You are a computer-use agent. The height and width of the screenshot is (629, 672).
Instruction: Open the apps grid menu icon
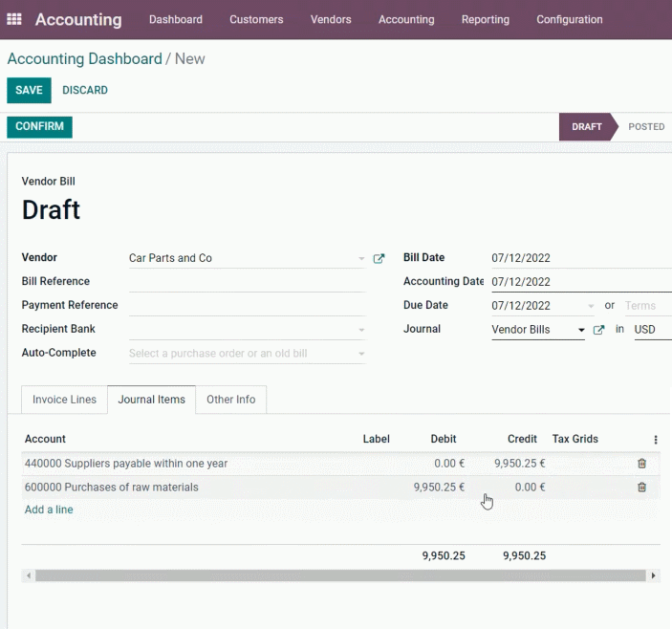[14, 19]
